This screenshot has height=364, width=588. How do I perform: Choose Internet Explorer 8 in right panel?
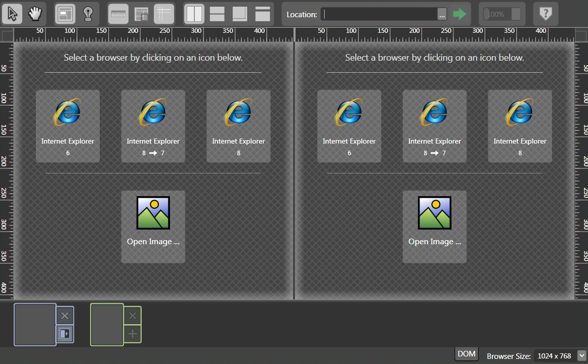(x=520, y=126)
